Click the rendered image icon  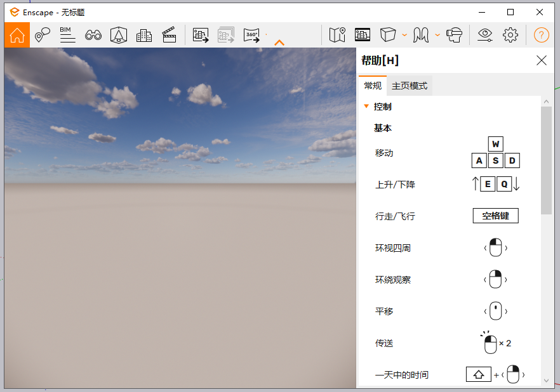[363, 35]
